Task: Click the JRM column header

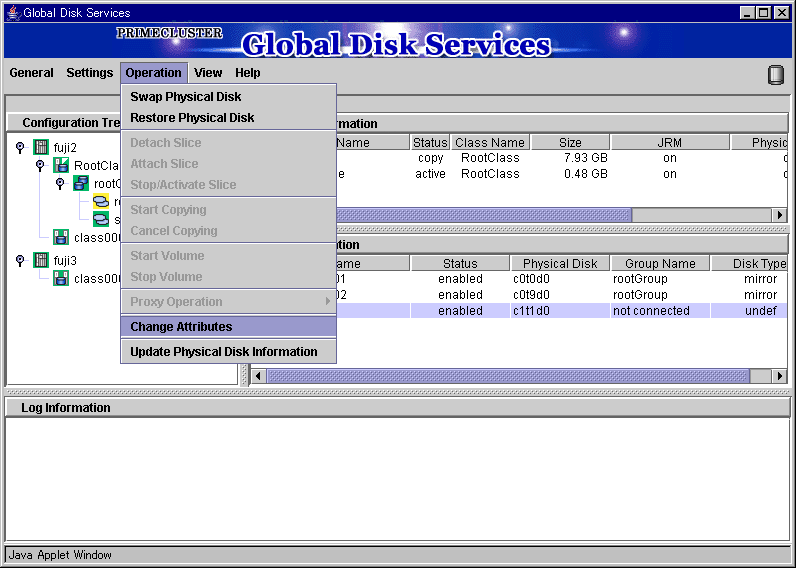Action: point(670,142)
